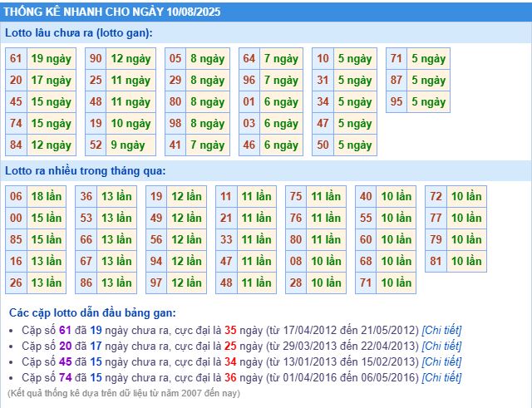Image resolution: width=532 pixels, height=408 pixels.
Task: Select number 64 cell
Action: (249, 59)
